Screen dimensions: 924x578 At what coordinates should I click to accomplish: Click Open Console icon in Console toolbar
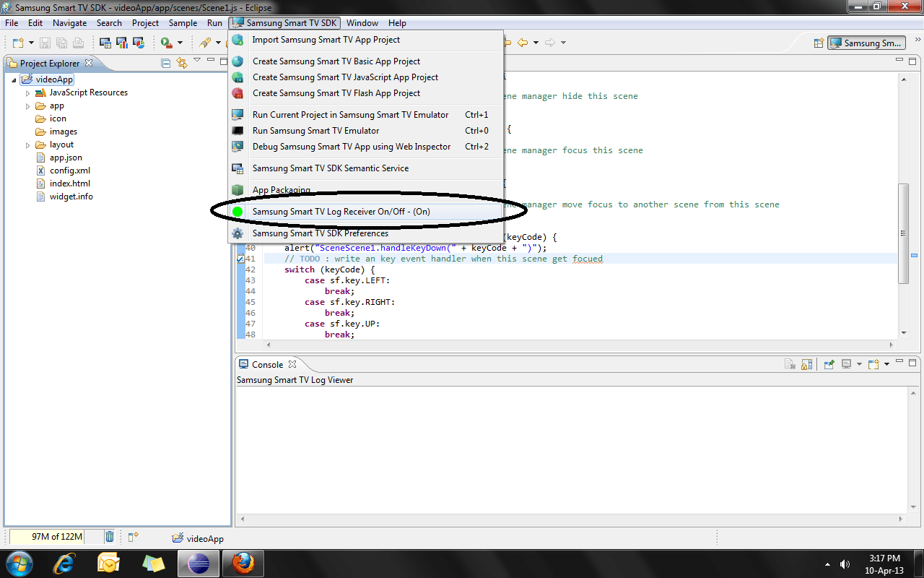(x=873, y=364)
